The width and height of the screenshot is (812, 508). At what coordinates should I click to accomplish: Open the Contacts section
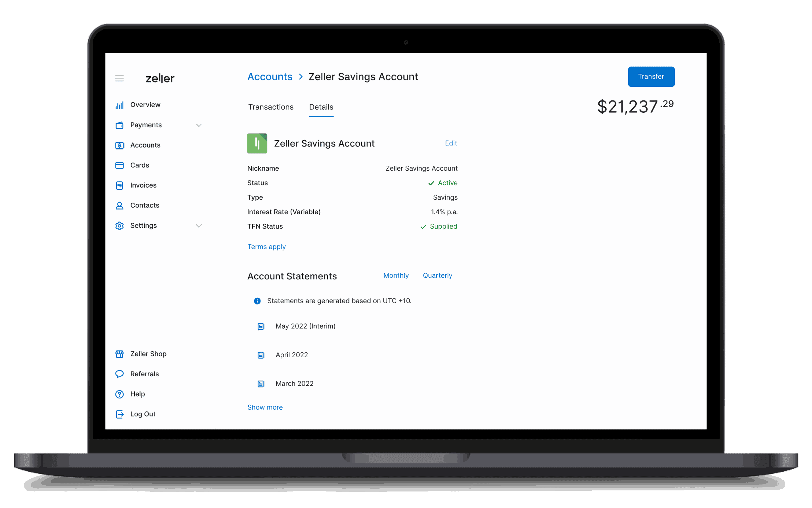[x=145, y=205]
